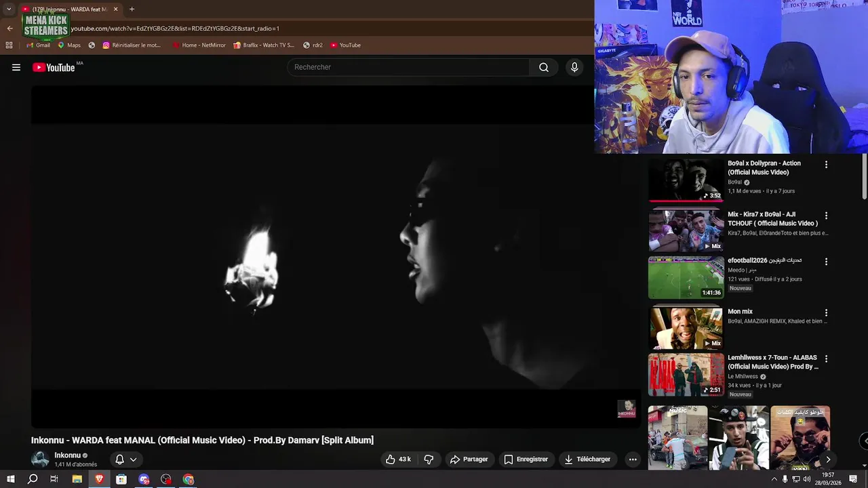Open the volume control in system tray

807,479
